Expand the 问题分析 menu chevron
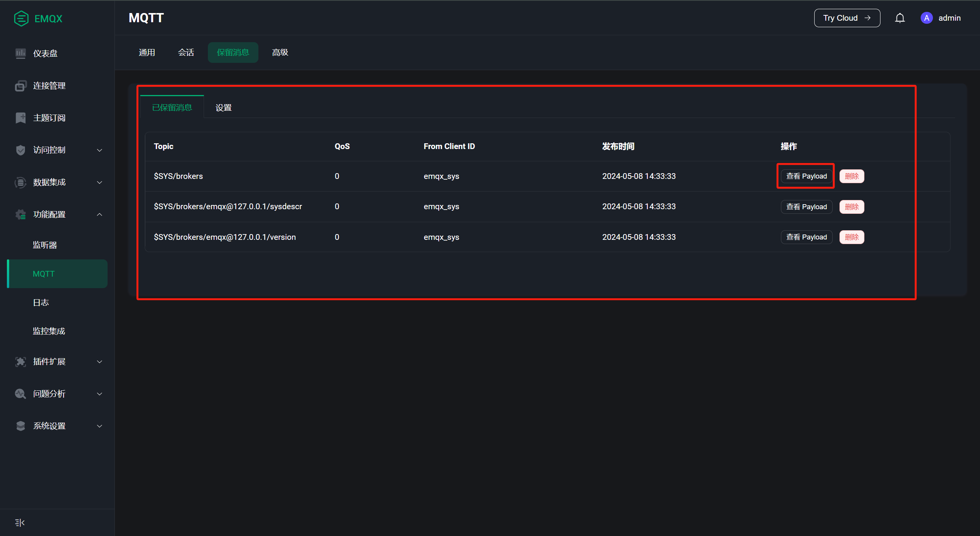Viewport: 980px width, 536px height. 100,394
